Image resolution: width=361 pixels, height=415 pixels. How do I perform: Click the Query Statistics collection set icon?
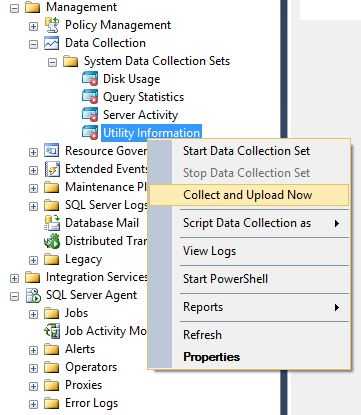[90, 97]
